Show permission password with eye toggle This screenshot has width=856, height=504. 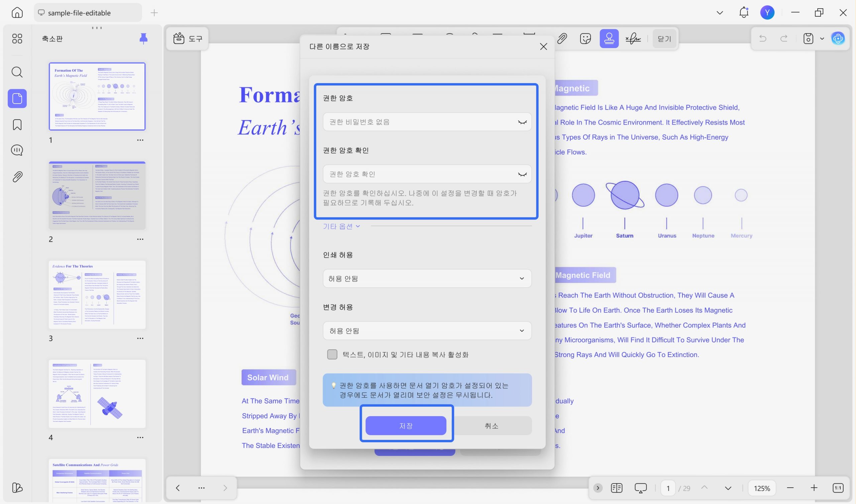click(522, 122)
